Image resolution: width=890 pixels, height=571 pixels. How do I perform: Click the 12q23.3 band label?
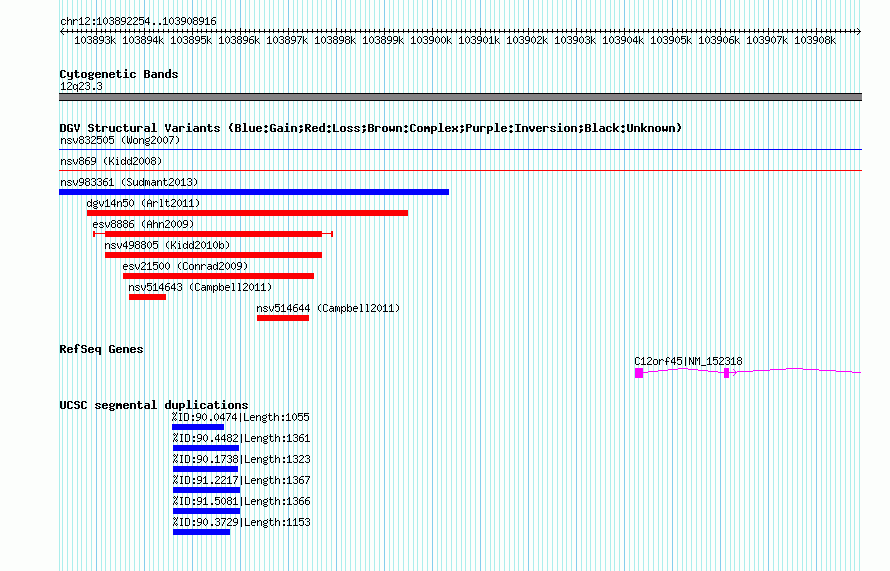81,86
